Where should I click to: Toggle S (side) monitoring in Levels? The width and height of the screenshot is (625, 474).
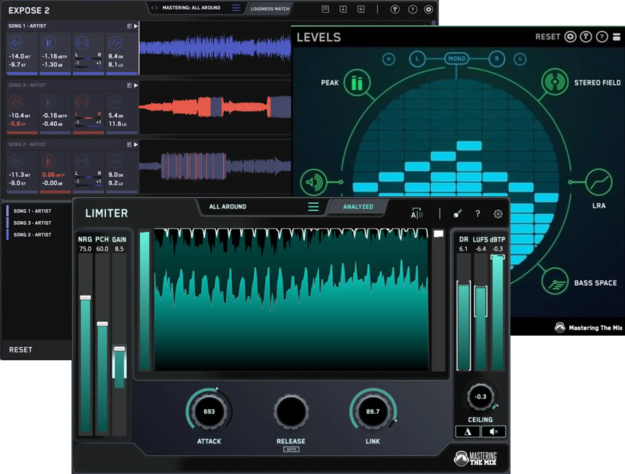[x=520, y=59]
